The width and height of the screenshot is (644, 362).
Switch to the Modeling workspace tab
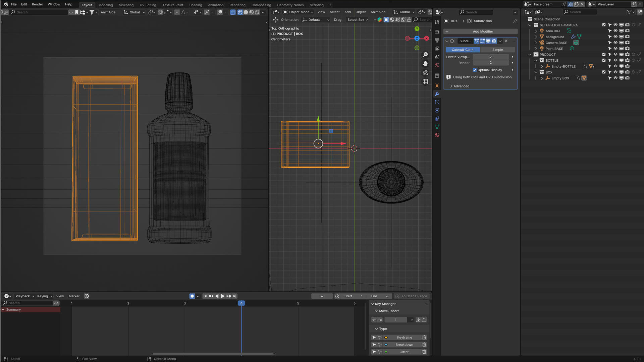click(105, 5)
